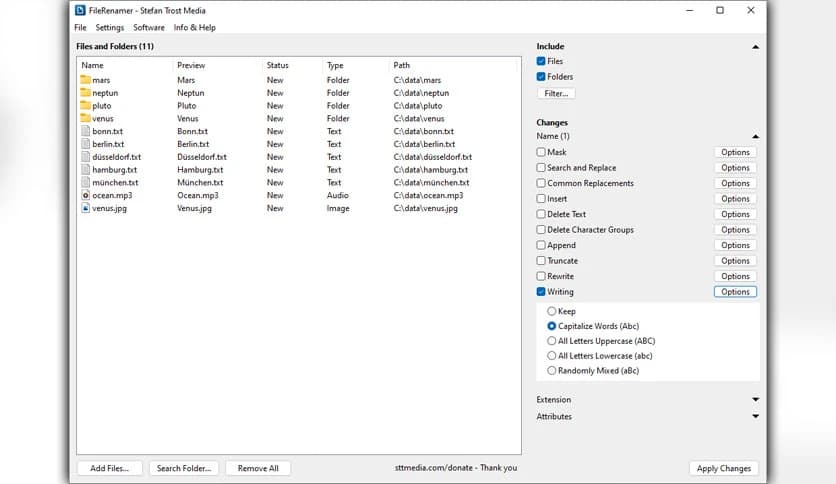The image size is (836, 484).
Task: Open the Settings menu
Action: point(110,27)
